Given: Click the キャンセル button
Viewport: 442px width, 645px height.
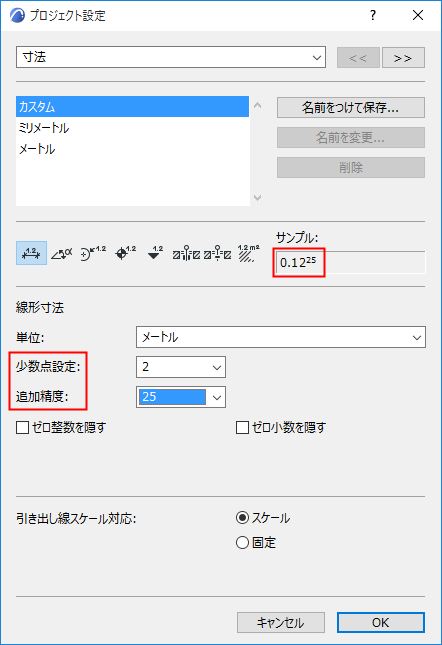Looking at the screenshot, I should (x=281, y=622).
